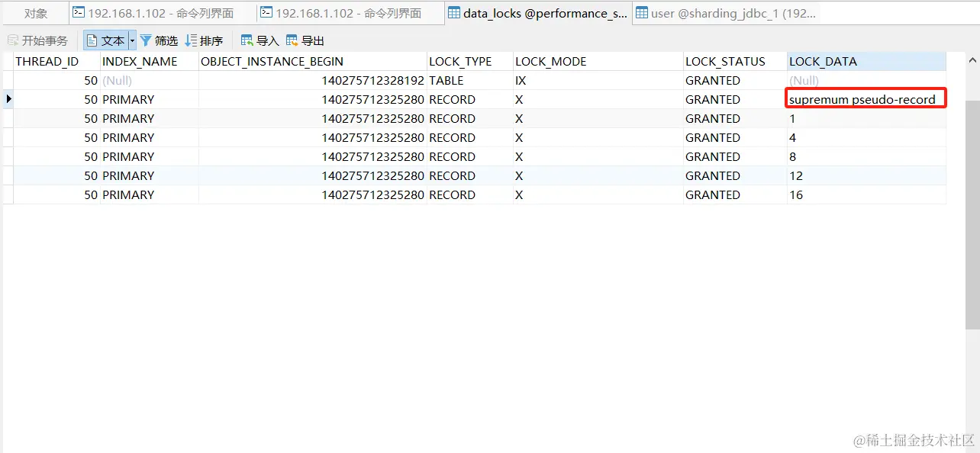Select PRIMARY in the supremum pseudo-record row

click(149, 99)
